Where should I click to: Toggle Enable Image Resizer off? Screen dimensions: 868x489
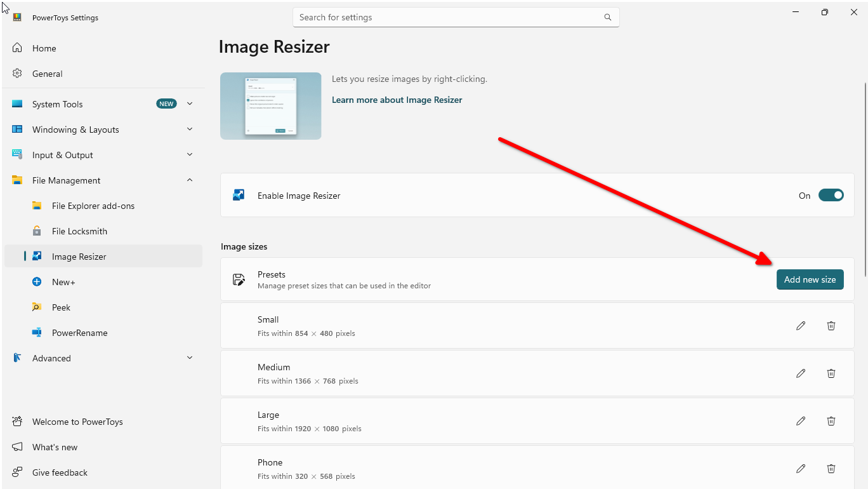(831, 195)
